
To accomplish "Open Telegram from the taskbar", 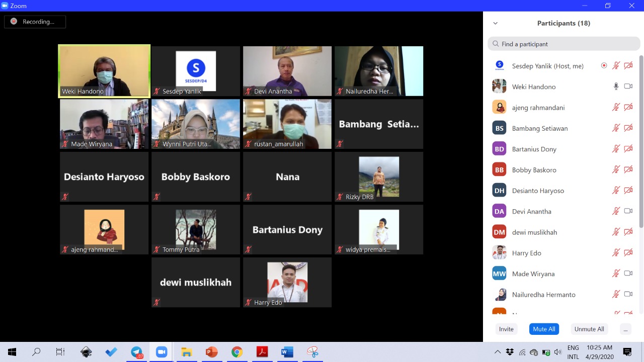I will 136,352.
